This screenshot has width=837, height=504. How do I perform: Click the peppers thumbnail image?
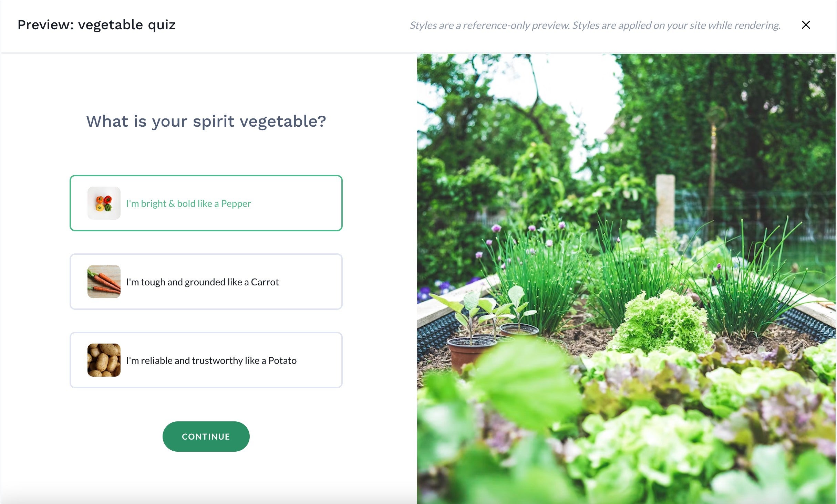pyautogui.click(x=104, y=203)
